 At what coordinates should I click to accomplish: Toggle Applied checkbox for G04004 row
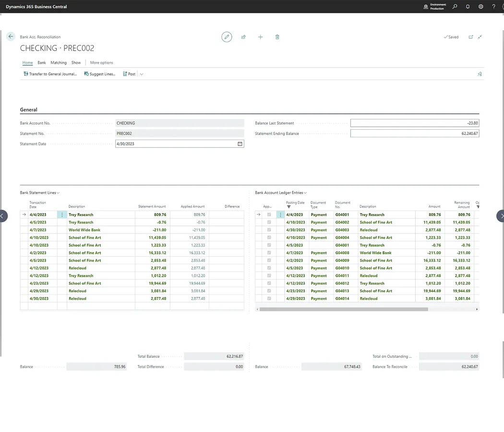(x=269, y=238)
